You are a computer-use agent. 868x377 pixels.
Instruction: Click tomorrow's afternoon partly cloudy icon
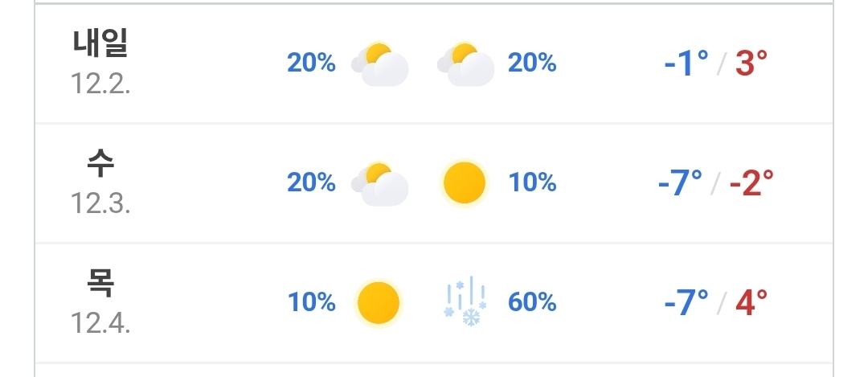pos(466,64)
